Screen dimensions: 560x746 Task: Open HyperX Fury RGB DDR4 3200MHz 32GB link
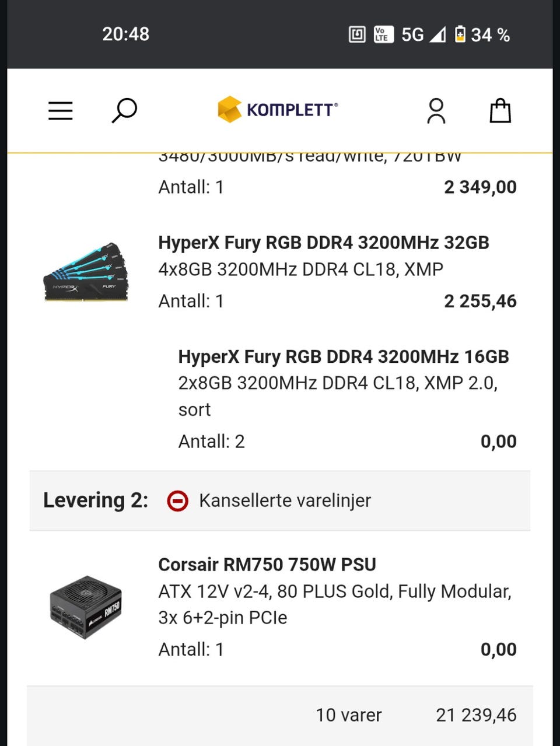324,243
